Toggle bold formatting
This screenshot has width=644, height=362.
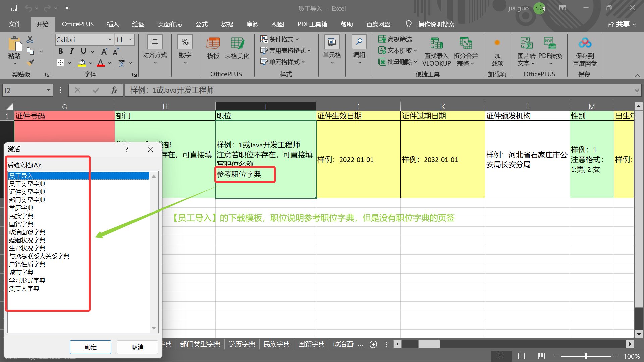point(60,51)
